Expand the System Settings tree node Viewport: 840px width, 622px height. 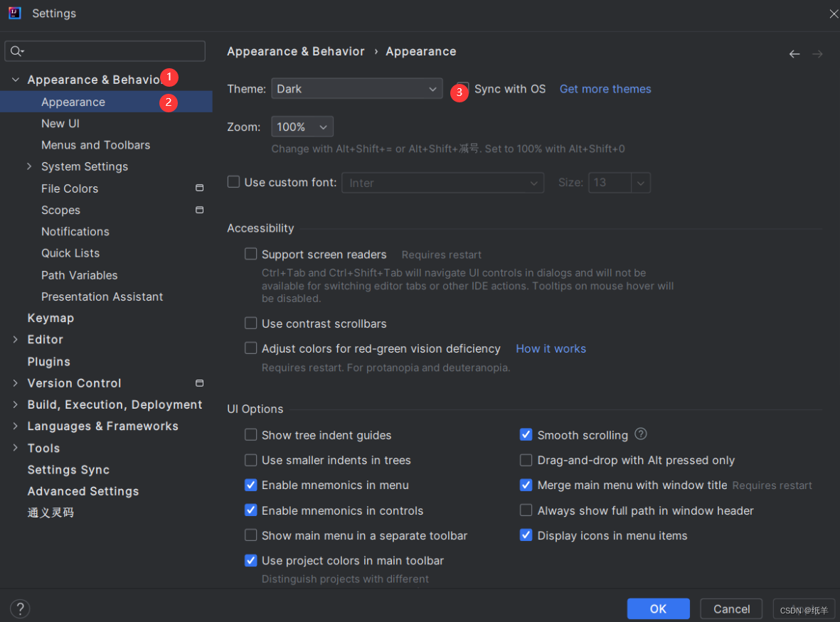point(29,166)
